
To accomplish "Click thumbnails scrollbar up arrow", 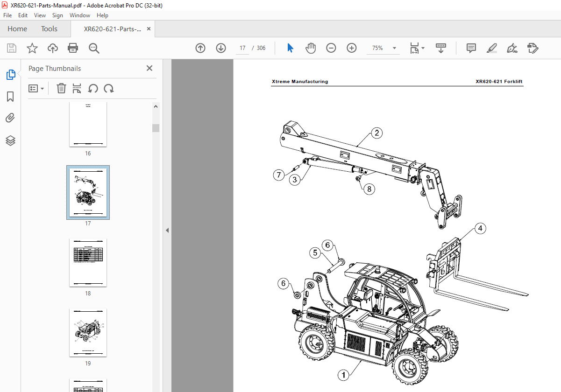I will (x=156, y=106).
